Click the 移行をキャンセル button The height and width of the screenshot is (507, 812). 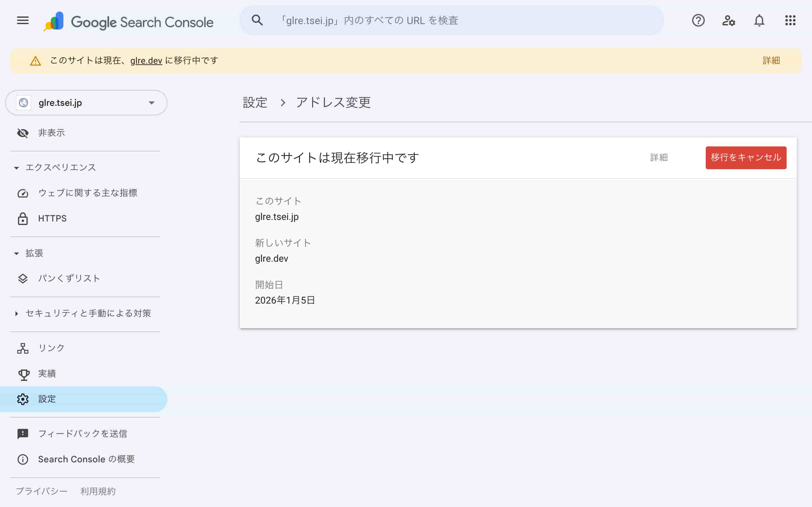(x=746, y=157)
